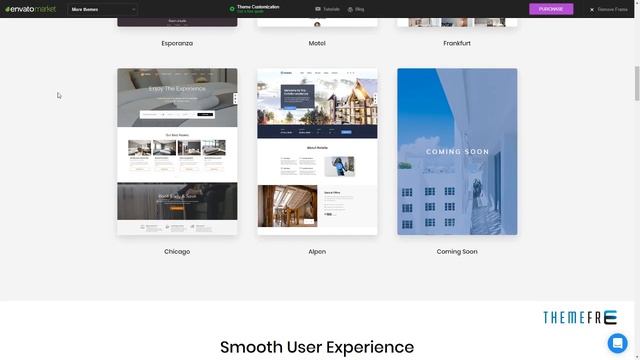
Task: Click the purple Purchase button
Action: tap(551, 9)
